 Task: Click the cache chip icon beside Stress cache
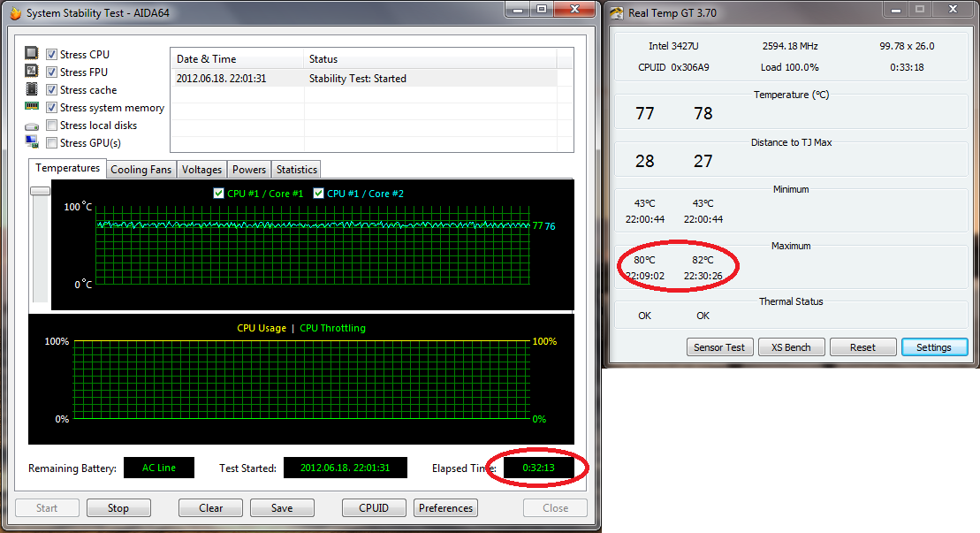click(32, 89)
